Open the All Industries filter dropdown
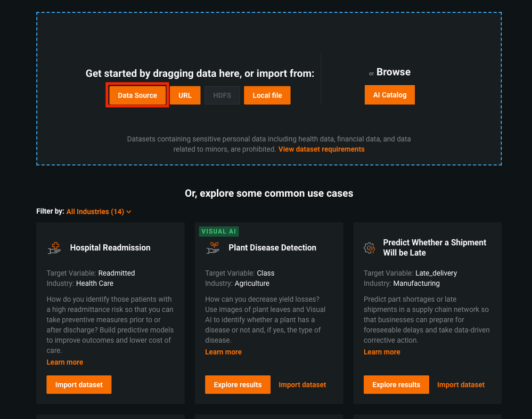The height and width of the screenshot is (419, 532). click(x=99, y=212)
